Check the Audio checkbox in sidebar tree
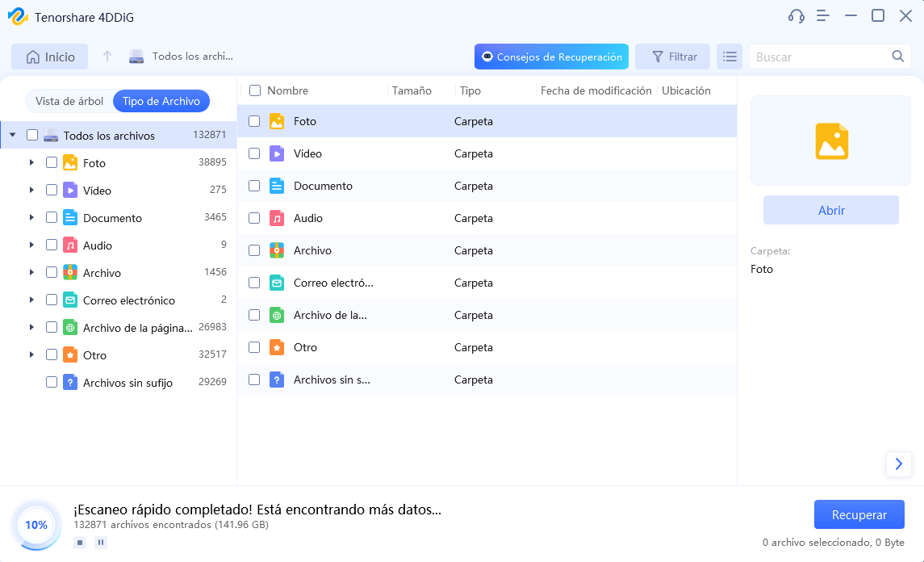Viewport: 924px width, 562px height. [52, 245]
